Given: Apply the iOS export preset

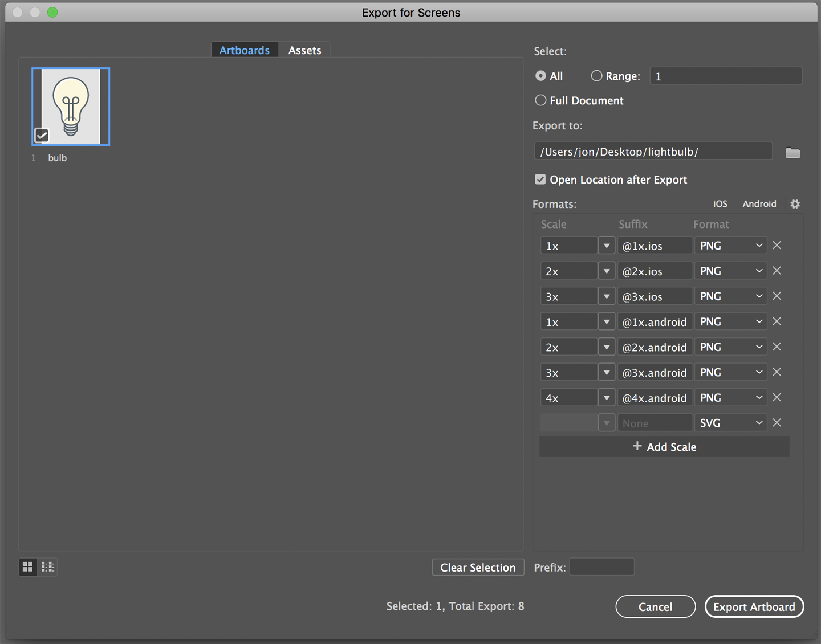Looking at the screenshot, I should tap(720, 203).
